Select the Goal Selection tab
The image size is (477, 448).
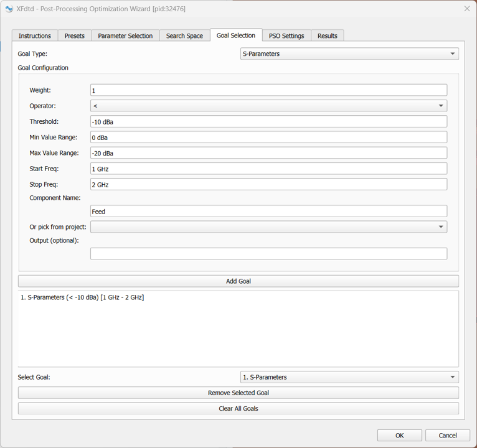tap(236, 35)
